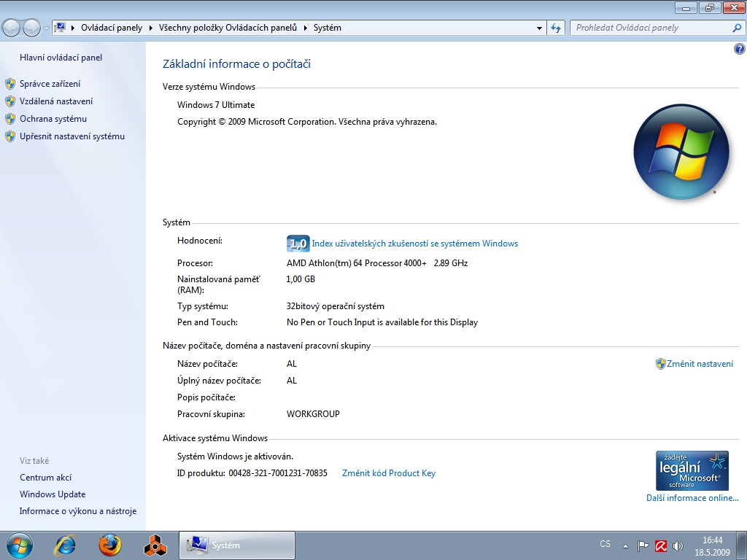Open Vzdálená nastavení link

click(56, 101)
